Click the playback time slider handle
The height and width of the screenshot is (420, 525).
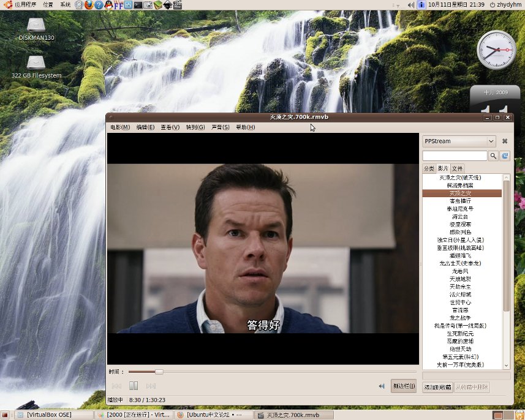click(x=159, y=372)
